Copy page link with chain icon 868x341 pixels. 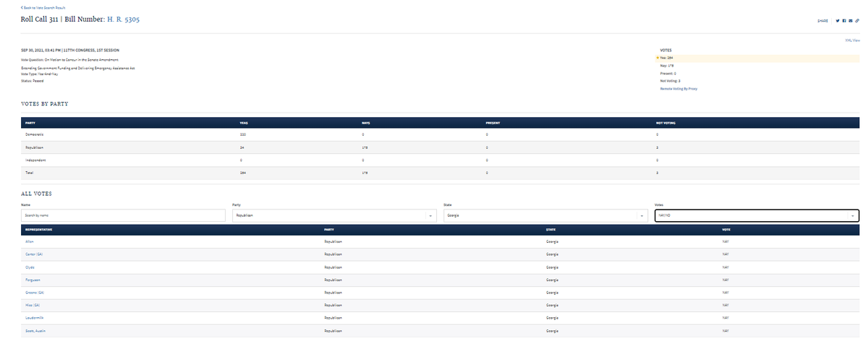[x=857, y=20]
